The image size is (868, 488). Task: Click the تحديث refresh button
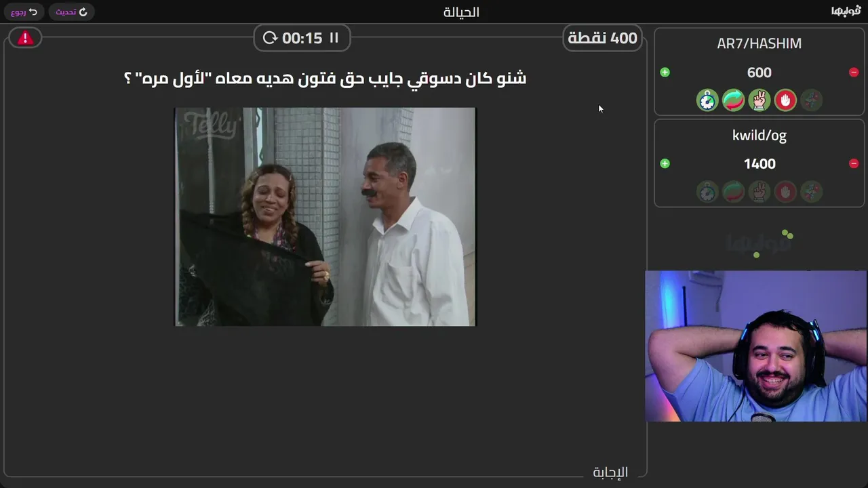71,12
